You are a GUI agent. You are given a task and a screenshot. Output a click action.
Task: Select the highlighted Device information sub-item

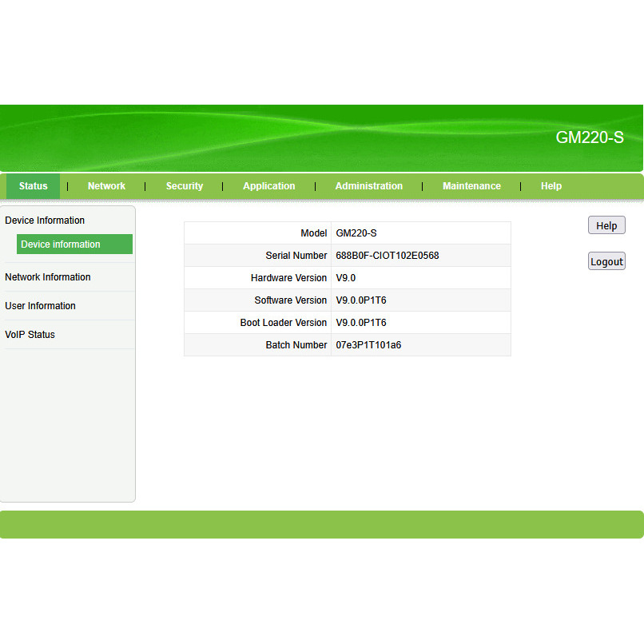pyautogui.click(x=74, y=244)
